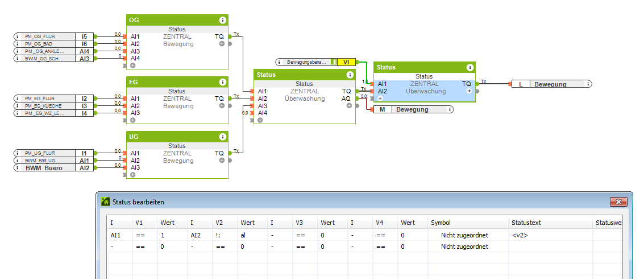Select the green UG block header

[177, 137]
